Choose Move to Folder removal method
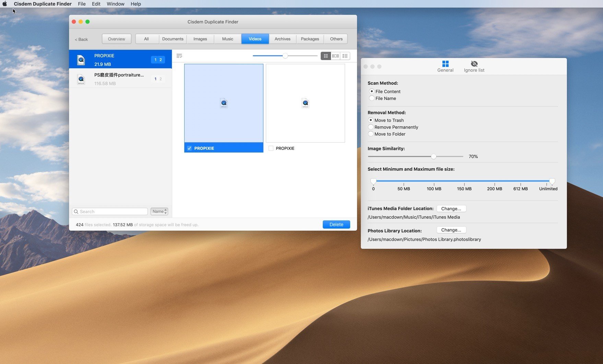This screenshot has width=603, height=364. point(371,134)
